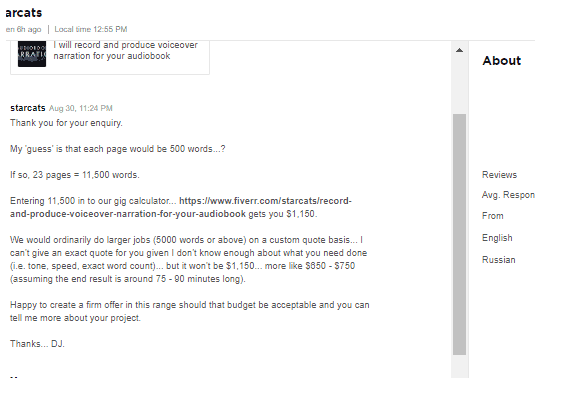Click the scrollbar up arrow in the chat

coord(459,50)
